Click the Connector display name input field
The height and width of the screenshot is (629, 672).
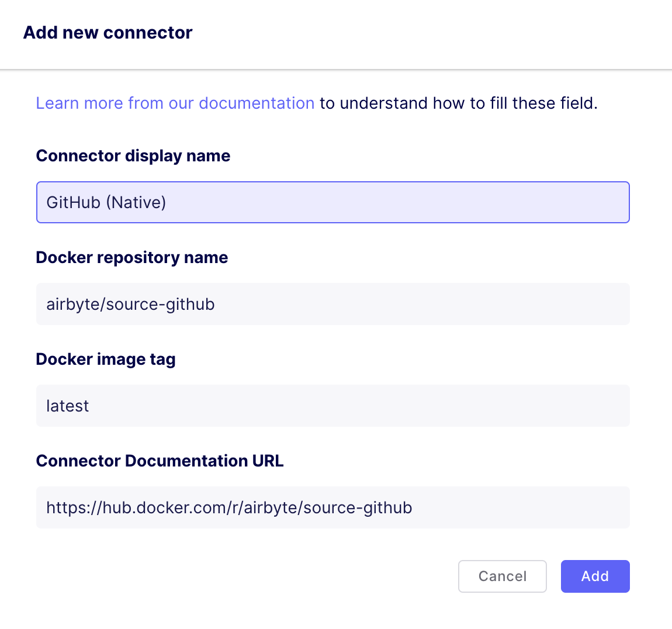click(x=332, y=202)
